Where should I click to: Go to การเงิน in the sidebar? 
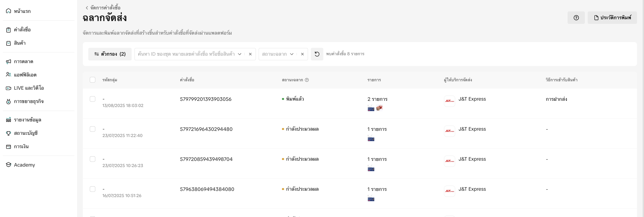[21, 147]
